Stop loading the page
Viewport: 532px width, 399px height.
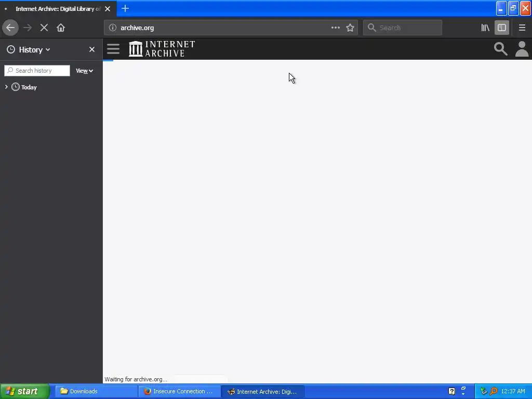pos(44,28)
